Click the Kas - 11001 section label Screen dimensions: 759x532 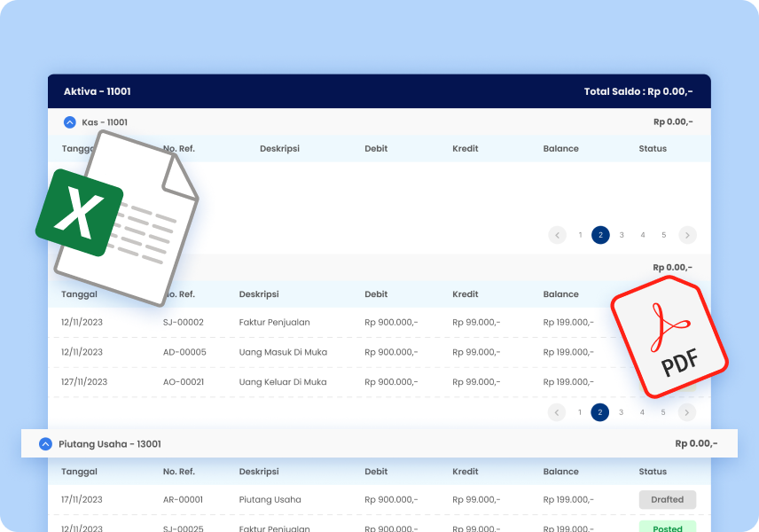coord(105,122)
